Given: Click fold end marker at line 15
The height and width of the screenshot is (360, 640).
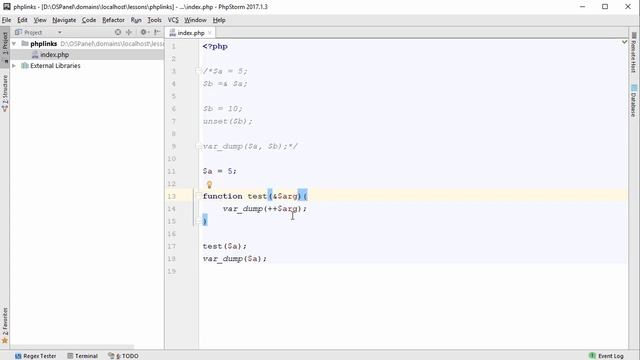Looking at the screenshot, I should click(198, 221).
